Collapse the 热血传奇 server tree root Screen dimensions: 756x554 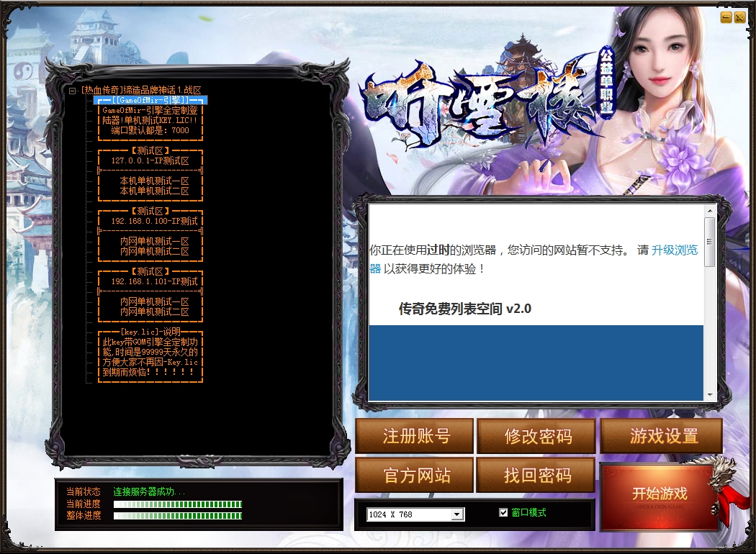click(73, 91)
